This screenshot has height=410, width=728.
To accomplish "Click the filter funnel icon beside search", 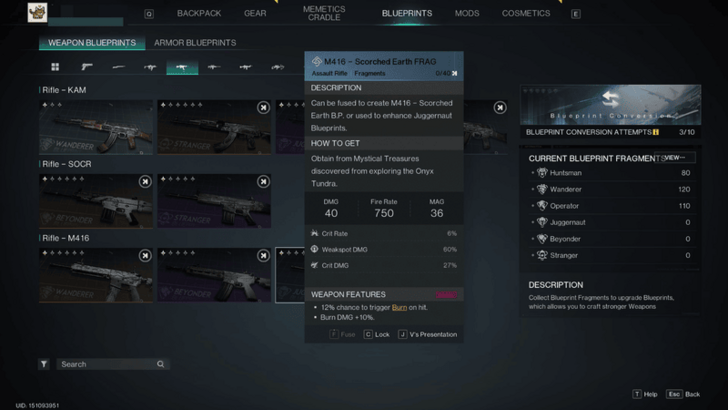I will (44, 364).
